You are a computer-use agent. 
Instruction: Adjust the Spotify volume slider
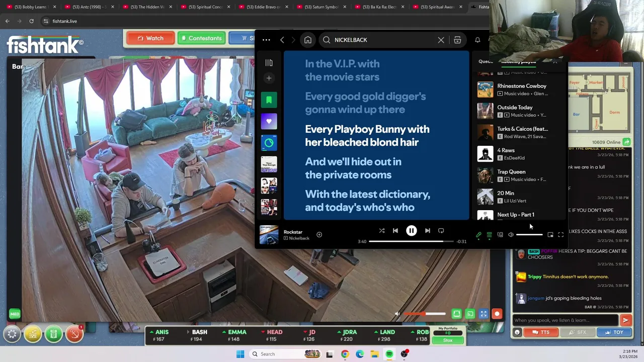tap(529, 235)
